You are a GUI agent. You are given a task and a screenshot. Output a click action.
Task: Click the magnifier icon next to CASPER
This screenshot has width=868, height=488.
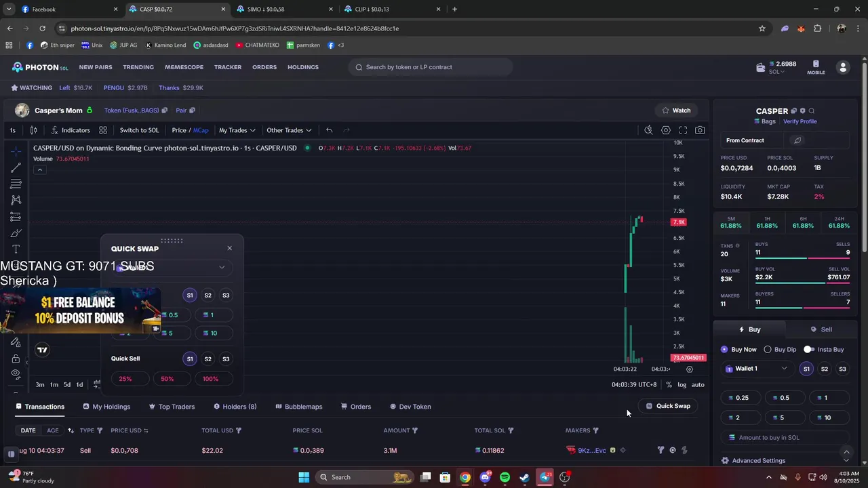click(812, 111)
